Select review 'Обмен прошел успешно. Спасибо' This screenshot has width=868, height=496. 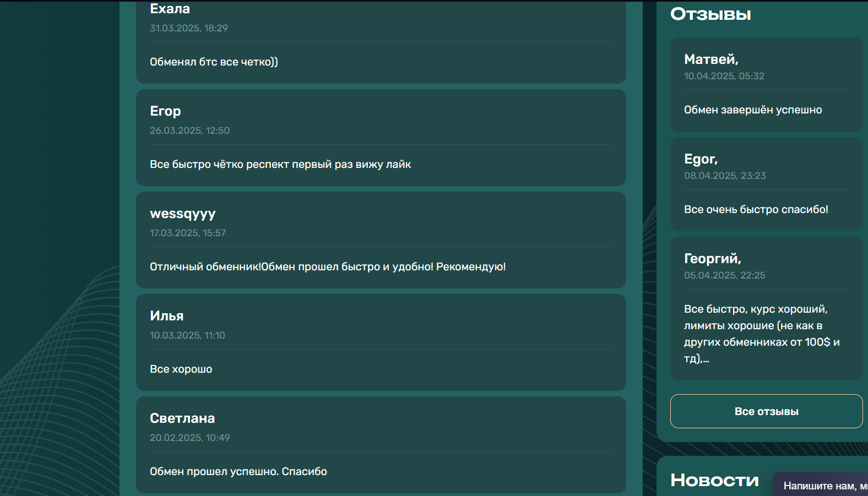[x=238, y=471]
